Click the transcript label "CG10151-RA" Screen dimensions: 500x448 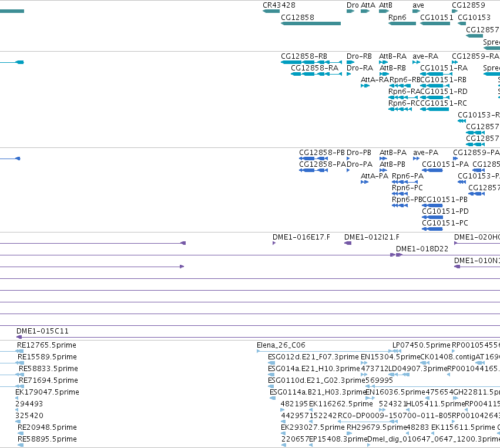[444, 68]
